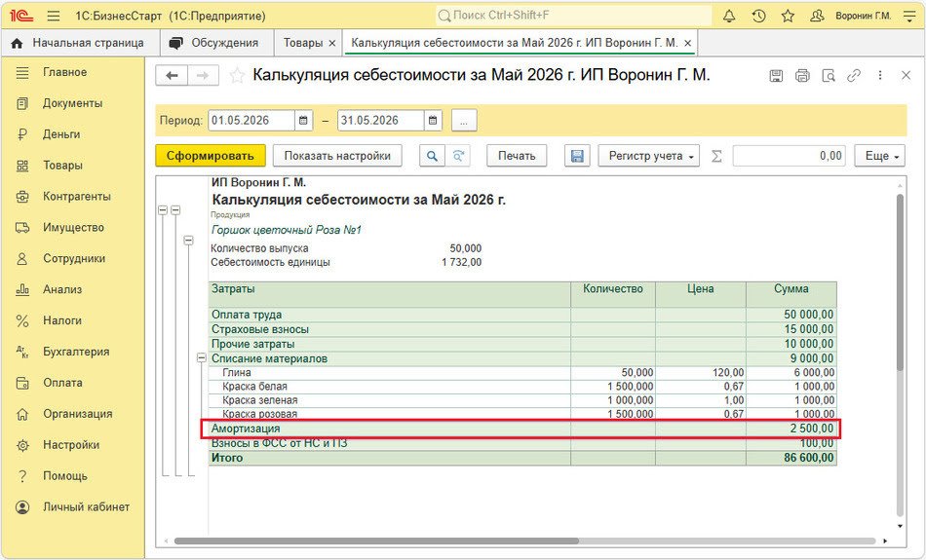Image resolution: width=926 pixels, height=560 pixels.
Task: Collapse the Горшок цветочный product group
Action: 188,241
